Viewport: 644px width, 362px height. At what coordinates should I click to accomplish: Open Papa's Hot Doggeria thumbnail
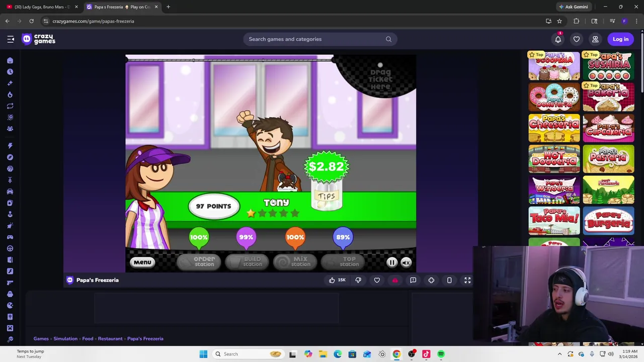tap(554, 159)
